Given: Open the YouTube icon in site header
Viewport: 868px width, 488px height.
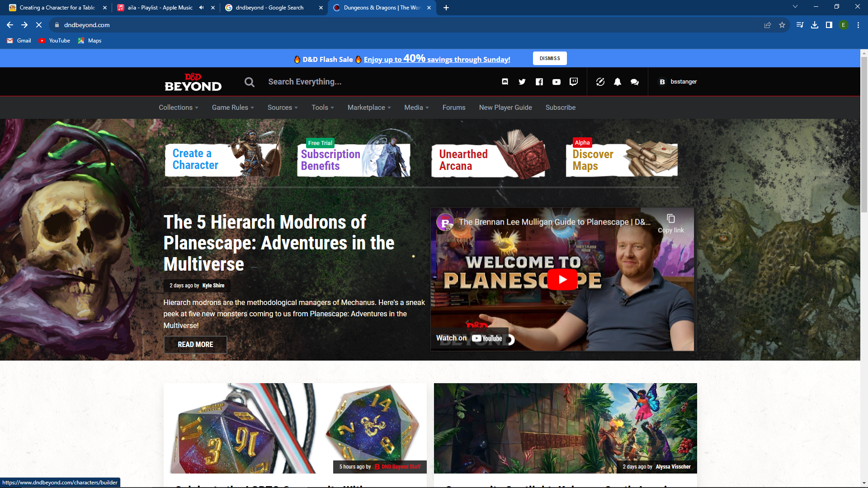Looking at the screenshot, I should (557, 82).
